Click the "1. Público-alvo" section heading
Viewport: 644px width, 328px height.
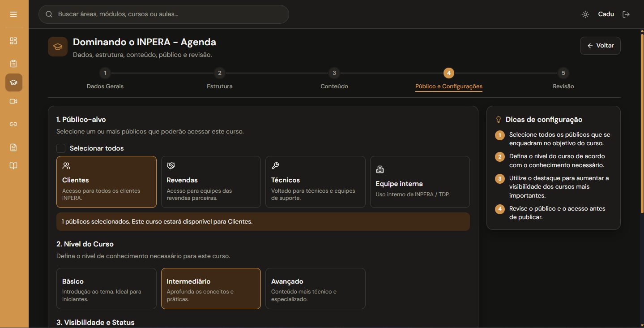81,120
